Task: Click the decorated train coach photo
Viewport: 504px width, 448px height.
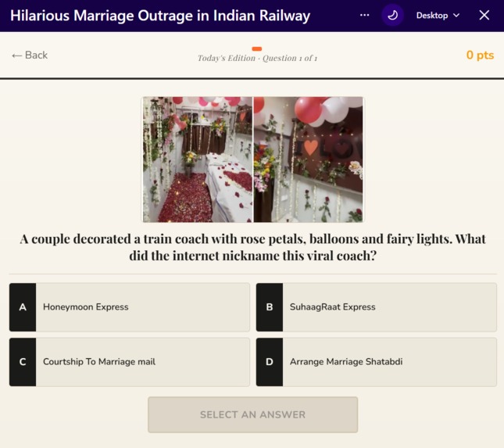Action: pos(252,159)
